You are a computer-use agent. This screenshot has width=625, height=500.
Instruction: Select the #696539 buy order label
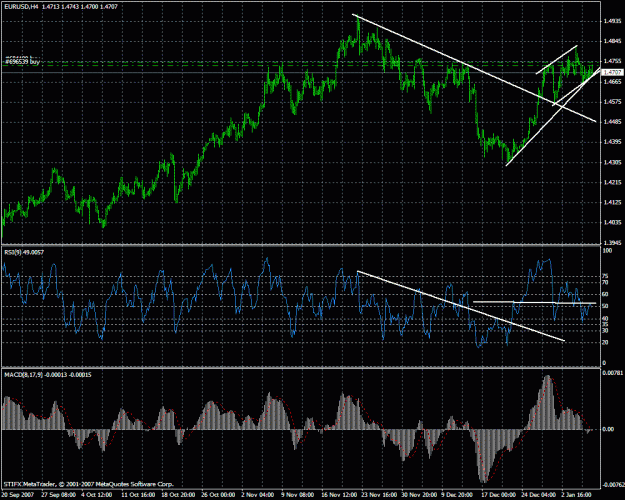(x=22, y=62)
